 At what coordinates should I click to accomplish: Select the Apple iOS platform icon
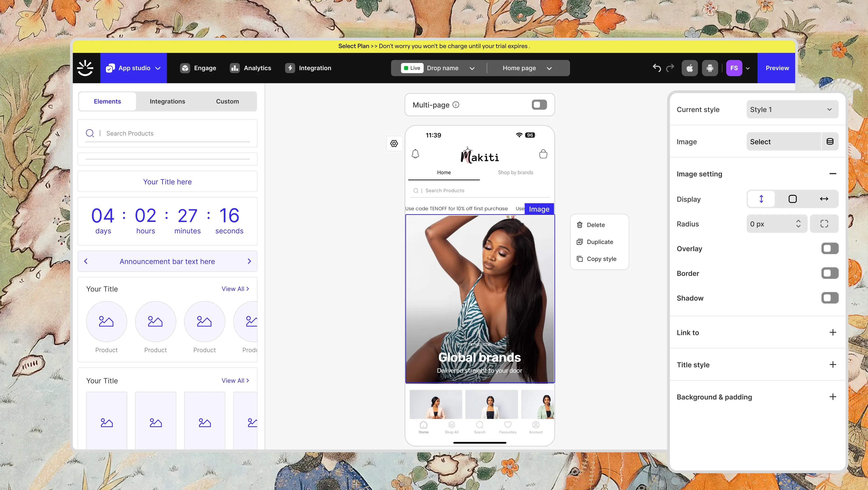tap(690, 68)
